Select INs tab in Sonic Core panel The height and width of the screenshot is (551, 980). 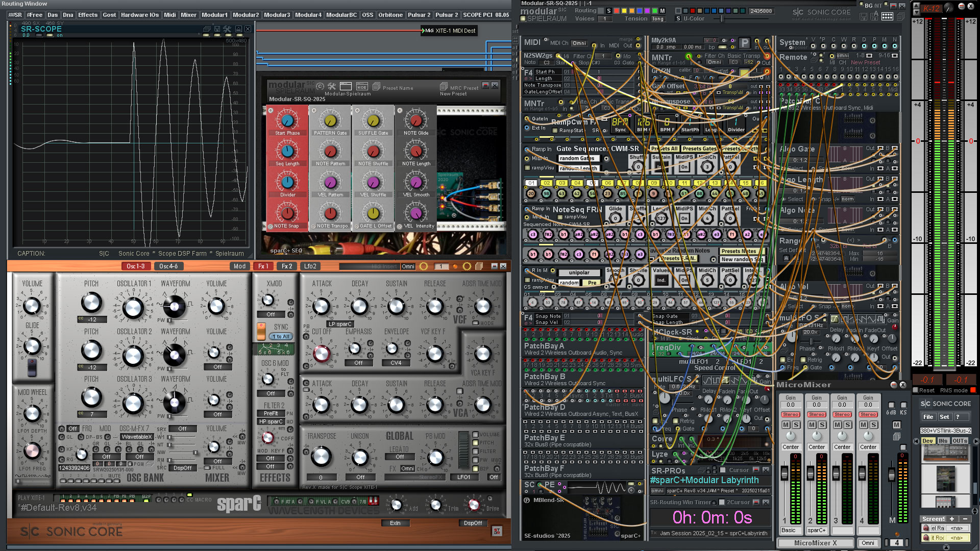pyautogui.click(x=943, y=441)
